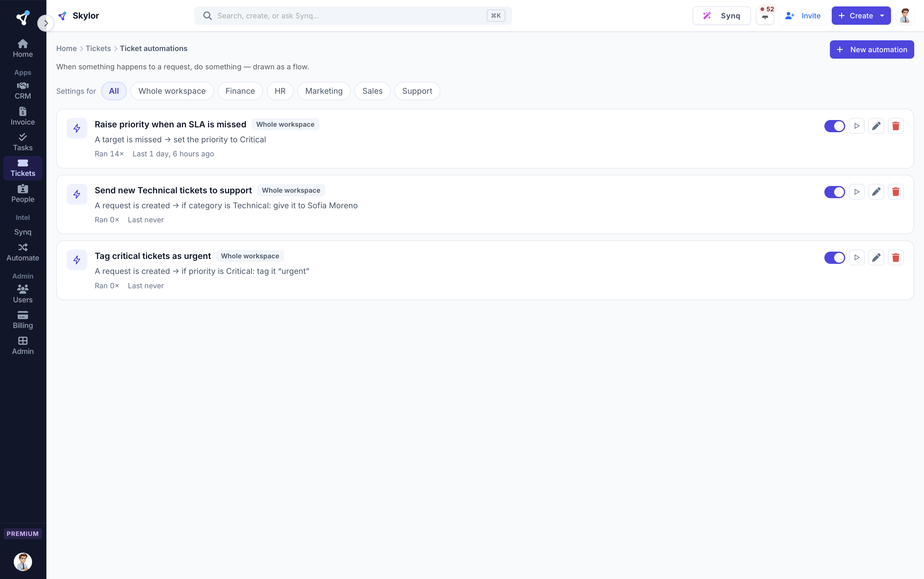Open the Create dropdown arrow
The width and height of the screenshot is (924, 579).
point(882,16)
